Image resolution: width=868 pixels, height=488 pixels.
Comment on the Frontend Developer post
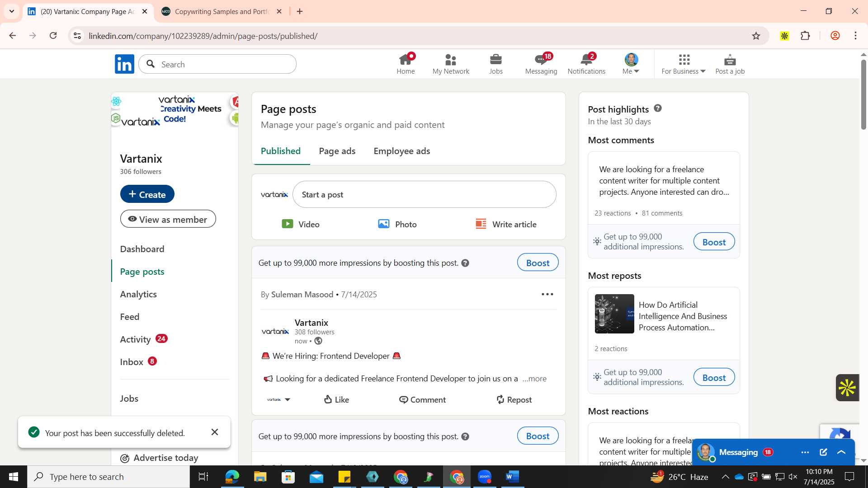point(422,400)
